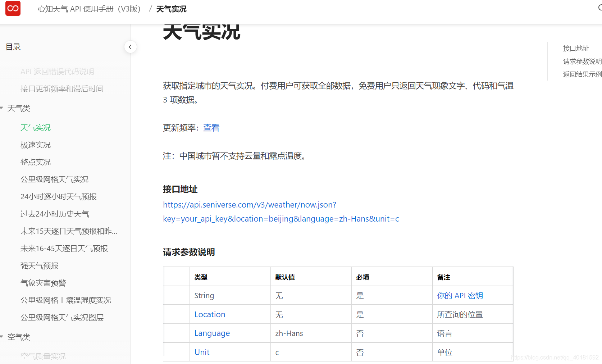This screenshot has height=364, width=602.
Task: Jump to 接口地址 in page outline
Action: (x=576, y=48)
